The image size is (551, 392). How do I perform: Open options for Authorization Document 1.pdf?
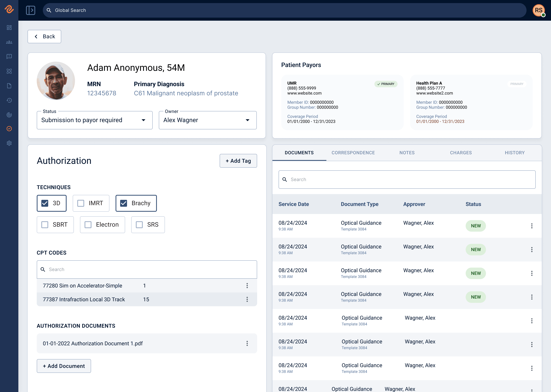[247, 343]
